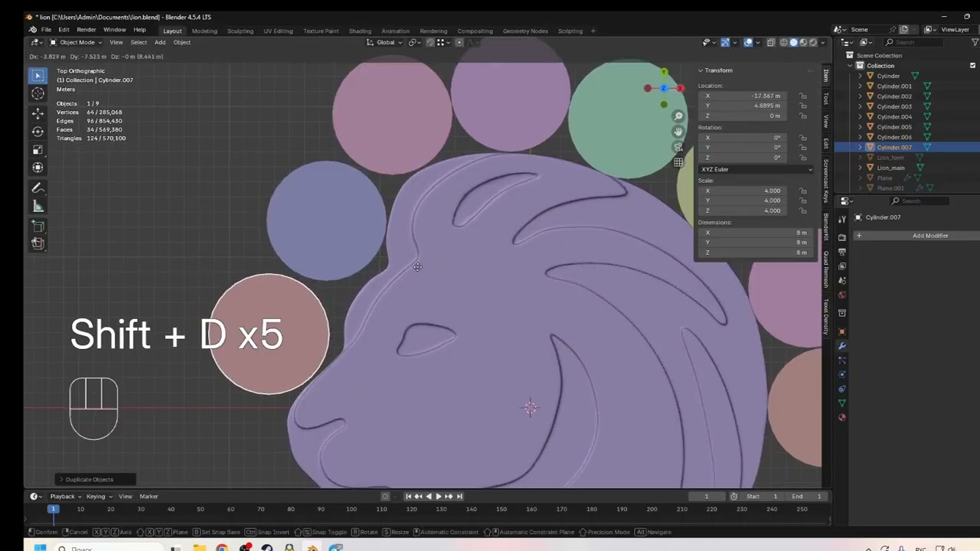Activate the 3D Cursor tool
The width and height of the screenshot is (980, 551).
(38, 93)
